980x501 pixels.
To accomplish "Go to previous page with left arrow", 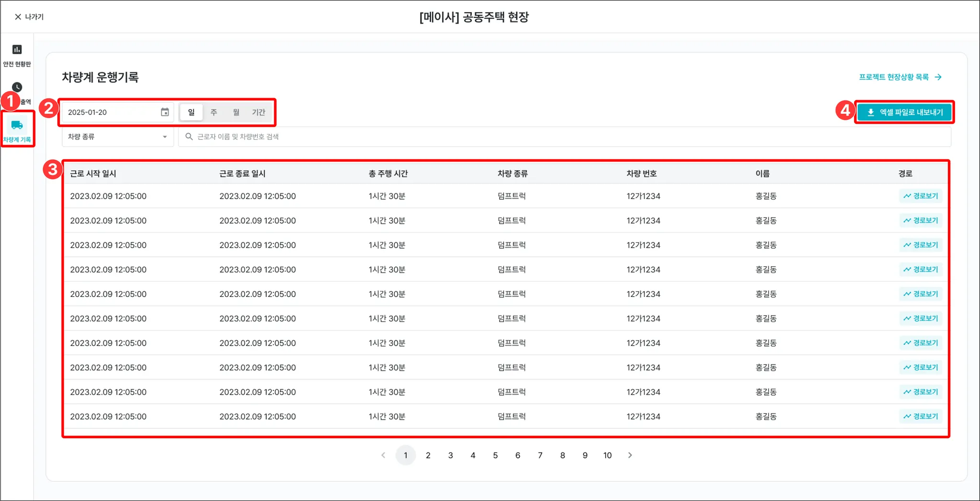I will point(383,455).
